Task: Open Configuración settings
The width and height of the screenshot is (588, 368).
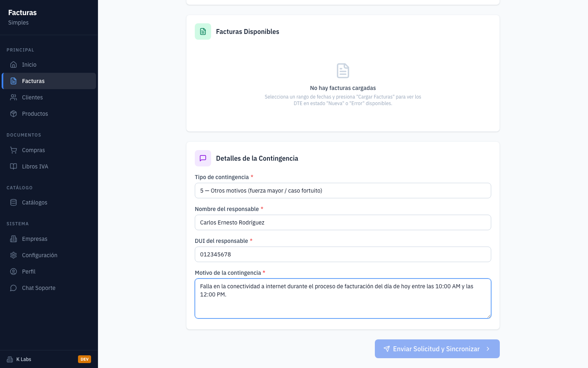Action: coord(49,255)
